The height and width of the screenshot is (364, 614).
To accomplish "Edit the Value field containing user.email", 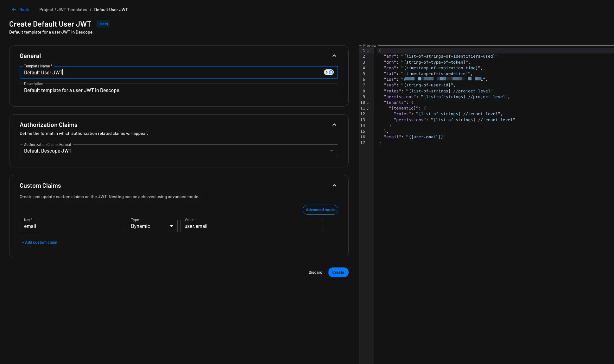I will (x=251, y=226).
